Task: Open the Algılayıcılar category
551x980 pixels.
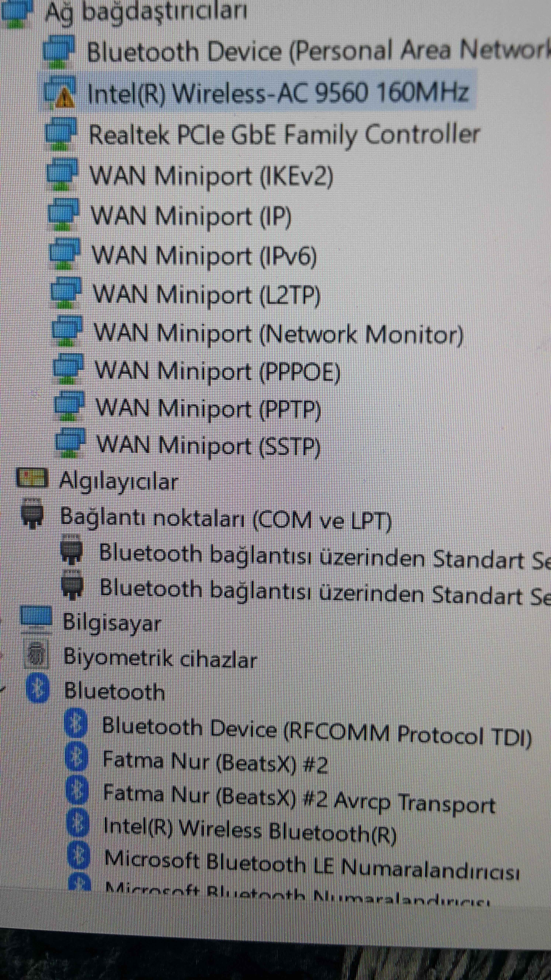Action: click(118, 481)
